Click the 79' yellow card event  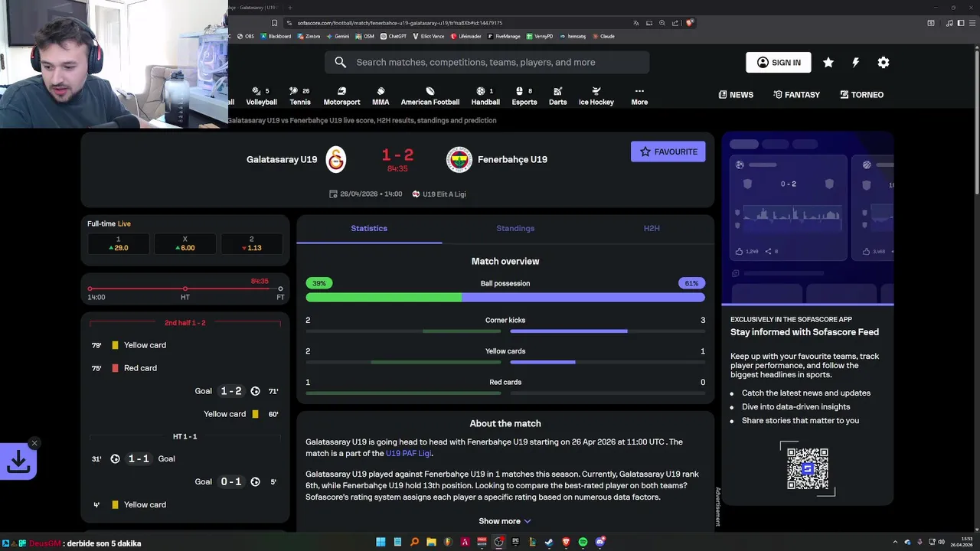(x=185, y=345)
